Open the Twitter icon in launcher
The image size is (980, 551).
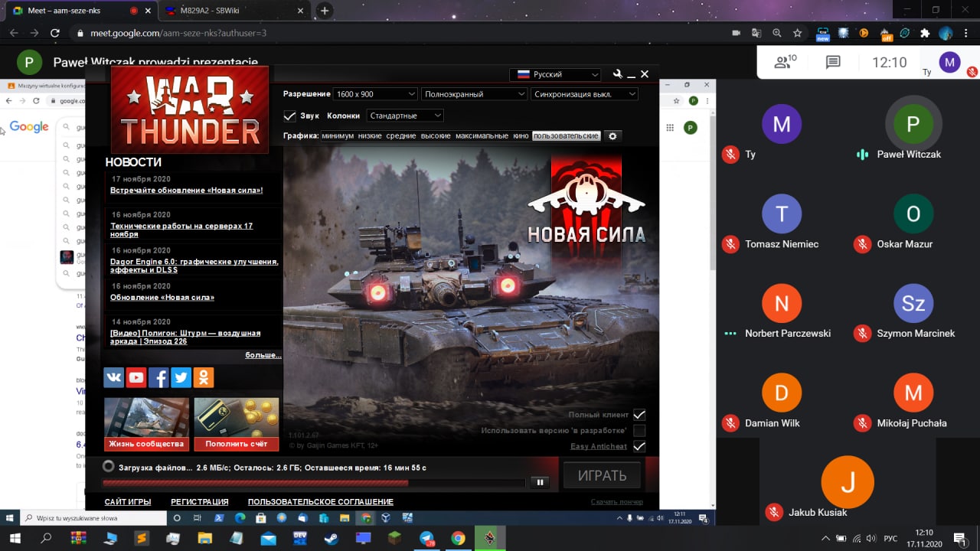[181, 377]
